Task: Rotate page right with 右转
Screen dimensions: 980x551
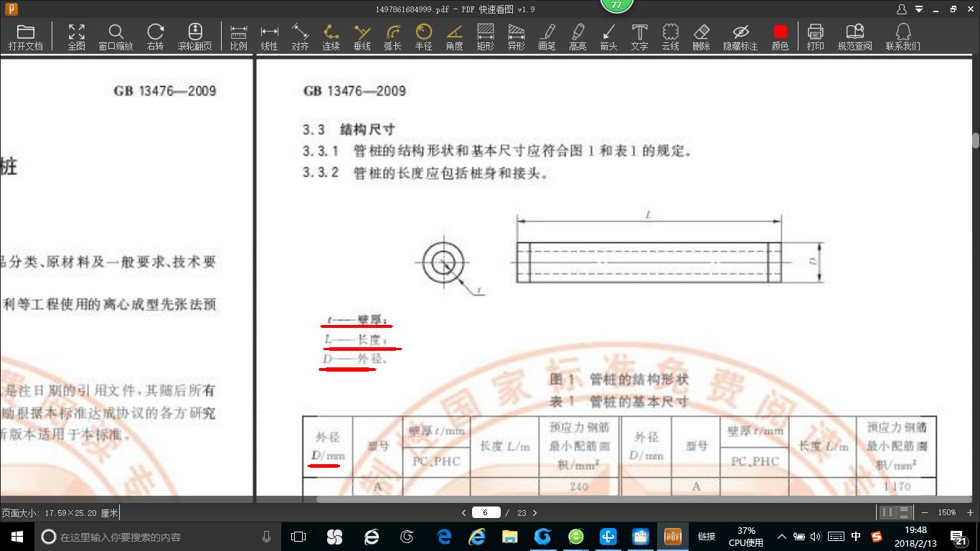Action: tap(156, 37)
